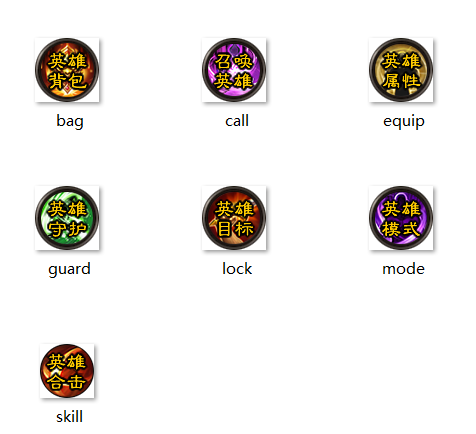The image size is (476, 434).
Task: Select the purple summon hero 'call' icon
Action: coord(234,70)
